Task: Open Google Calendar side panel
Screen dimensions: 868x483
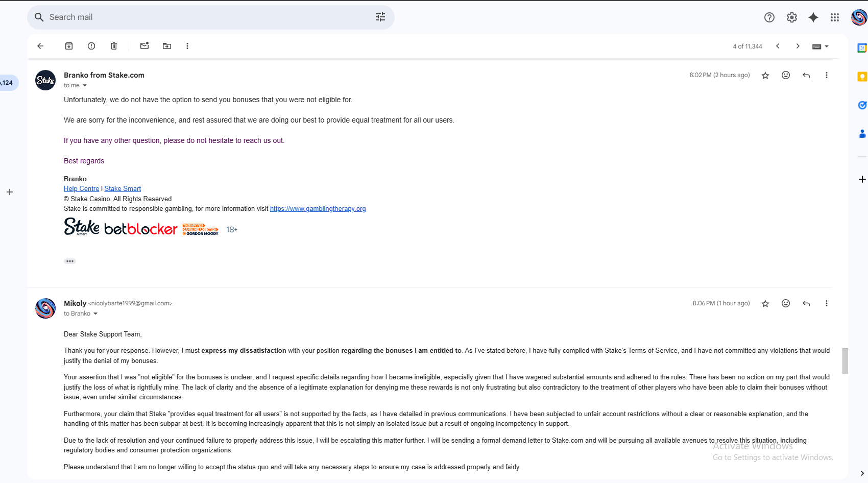Action: pos(862,48)
